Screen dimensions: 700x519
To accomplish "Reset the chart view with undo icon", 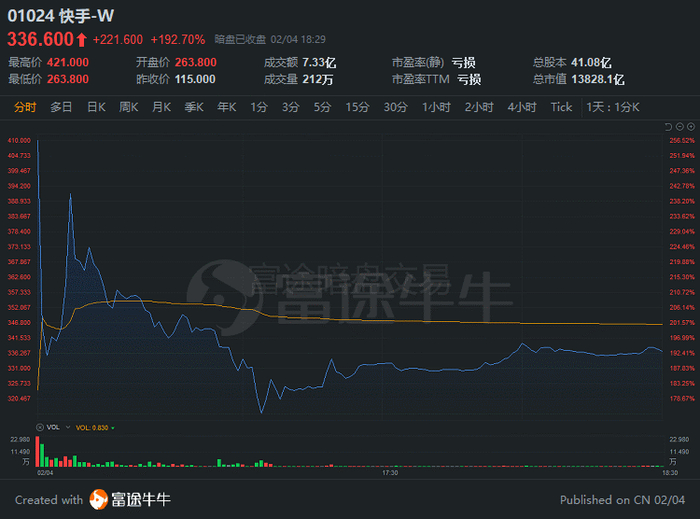I will [668, 127].
